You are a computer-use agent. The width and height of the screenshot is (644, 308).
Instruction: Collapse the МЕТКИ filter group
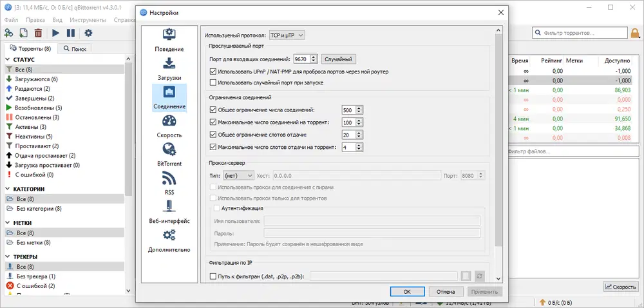tap(8, 222)
